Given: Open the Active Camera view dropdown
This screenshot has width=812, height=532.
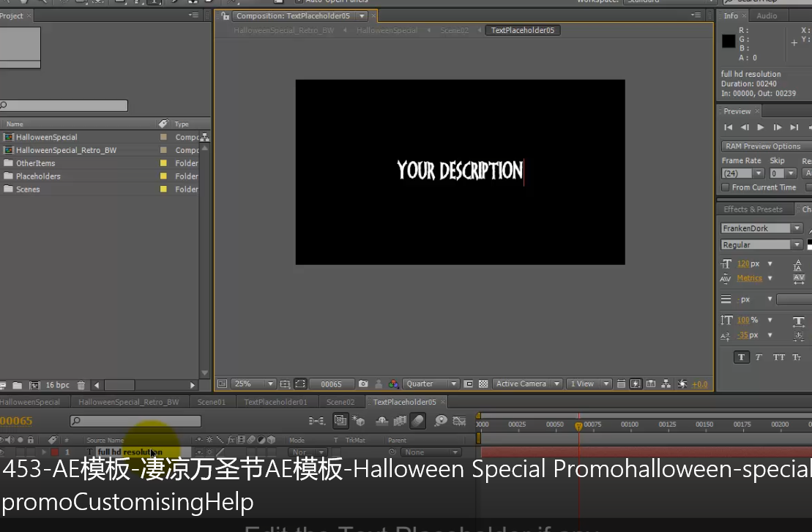Looking at the screenshot, I should [527, 383].
